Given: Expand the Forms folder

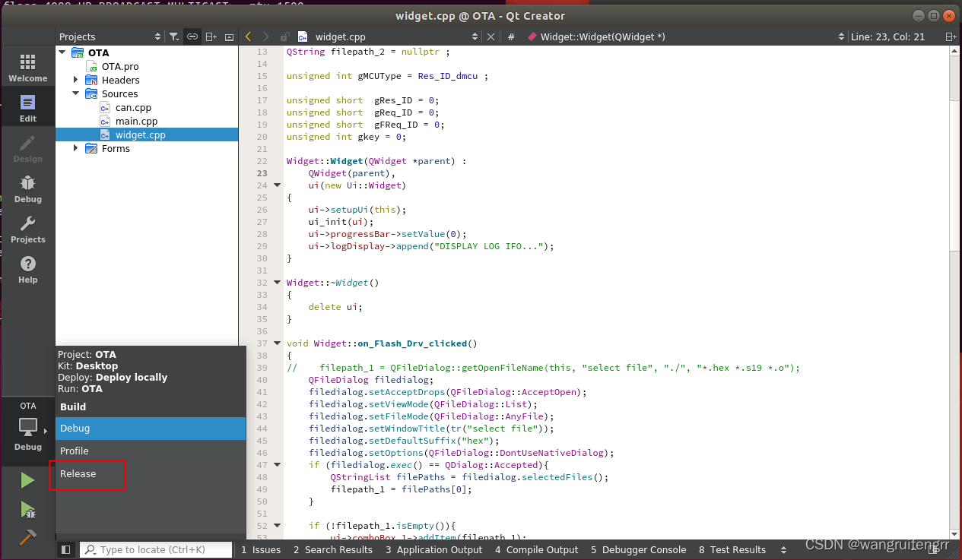Looking at the screenshot, I should coord(76,148).
